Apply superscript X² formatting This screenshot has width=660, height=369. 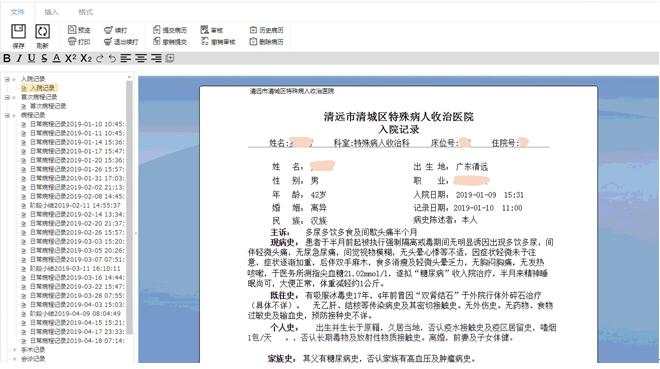coord(70,58)
